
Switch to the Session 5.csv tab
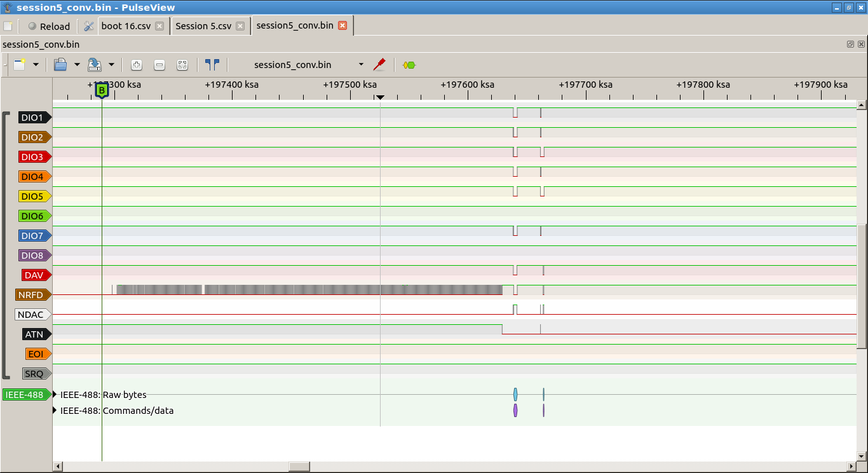[203, 26]
